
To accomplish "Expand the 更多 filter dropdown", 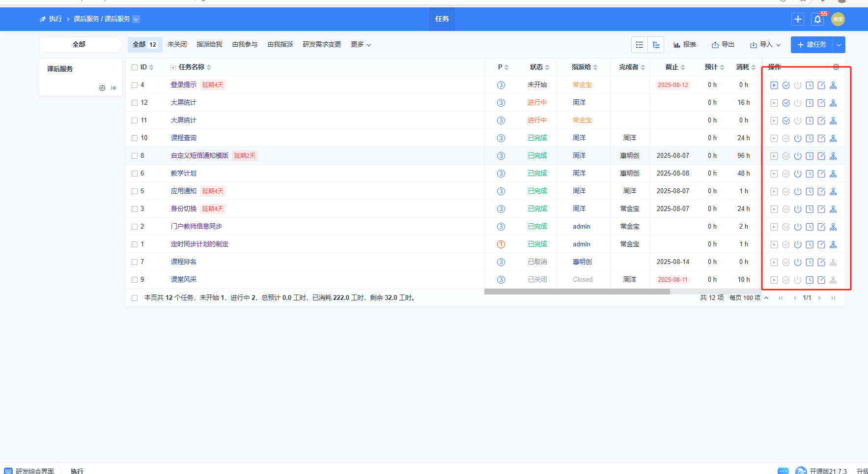I will coord(361,45).
